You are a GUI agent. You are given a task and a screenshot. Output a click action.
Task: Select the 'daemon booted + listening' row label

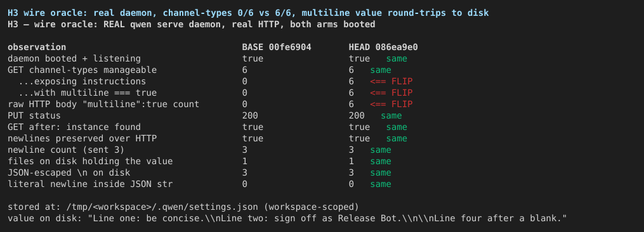tap(74, 59)
